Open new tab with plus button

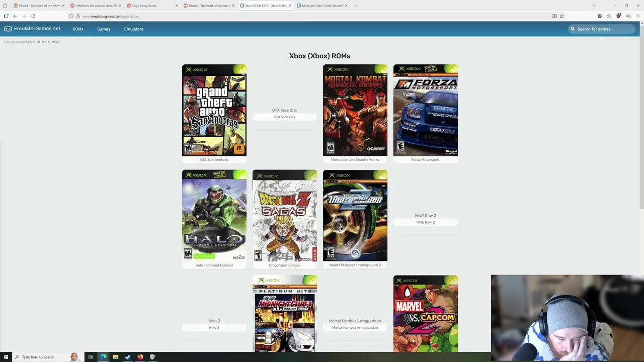[356, 6]
